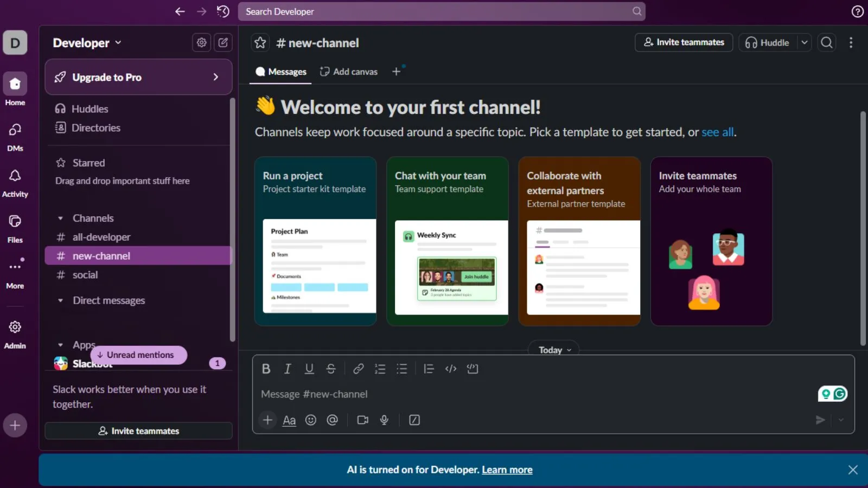Viewport: 868px width, 488px height.
Task: Click the mention someone @ icon
Action: pyautogui.click(x=333, y=420)
